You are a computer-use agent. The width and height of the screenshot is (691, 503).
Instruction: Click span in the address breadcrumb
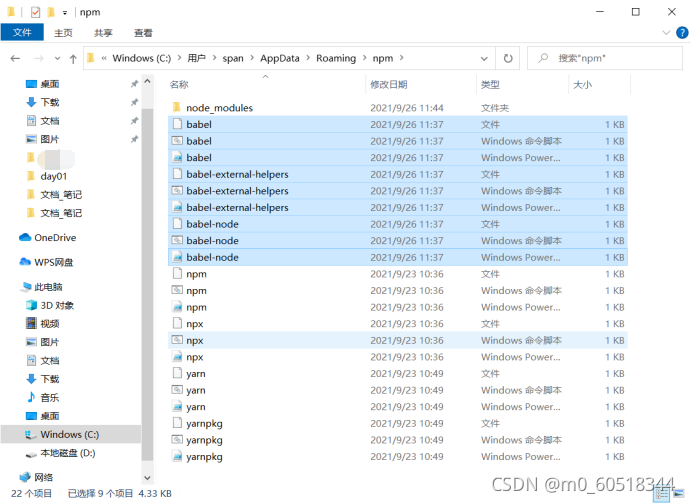tap(233, 58)
